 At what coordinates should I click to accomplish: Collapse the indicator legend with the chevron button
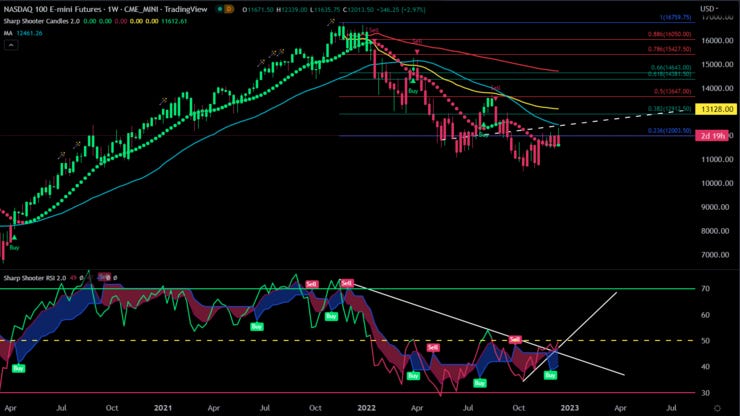point(11,45)
